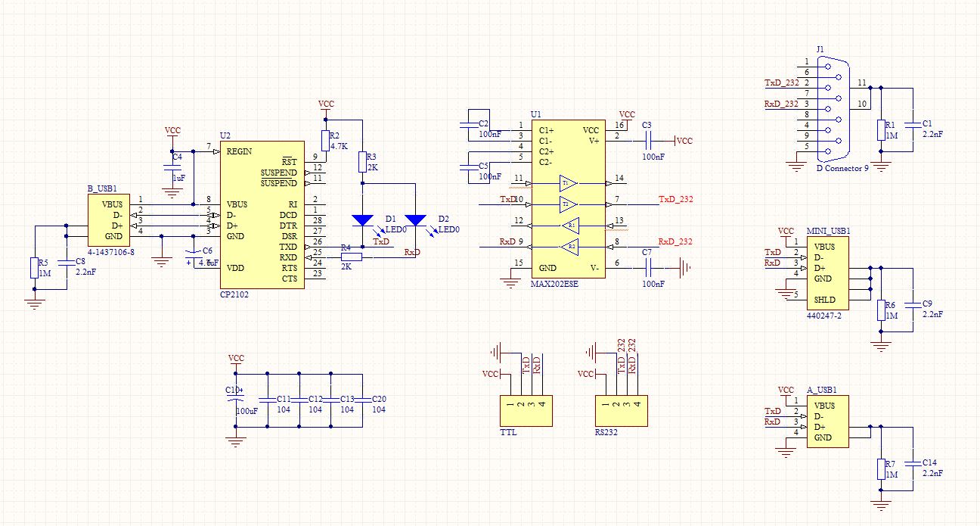980x526 pixels.
Task: Select capacitor C20 symbol
Action: coord(363,400)
